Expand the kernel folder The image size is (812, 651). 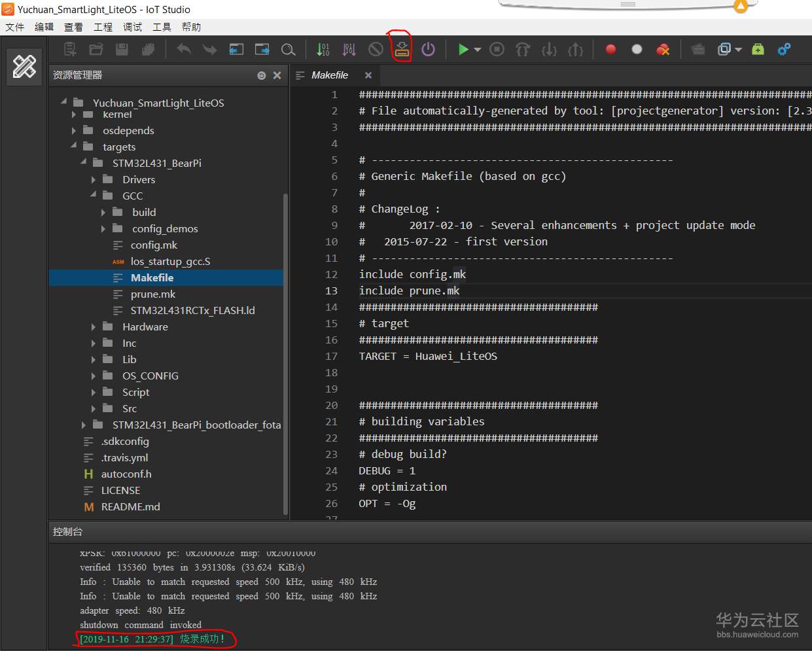[x=74, y=114]
